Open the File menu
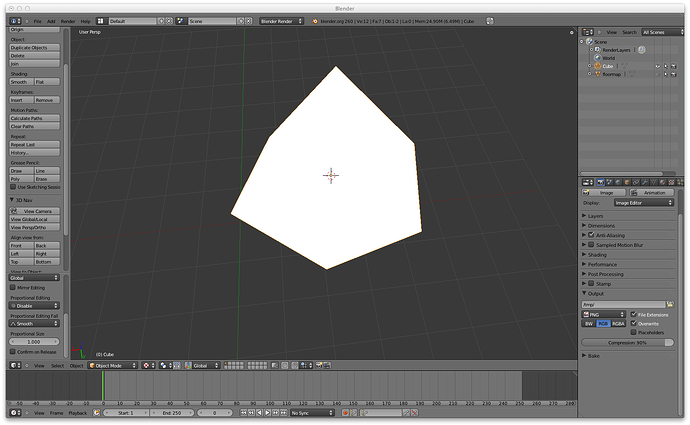 tap(37, 21)
